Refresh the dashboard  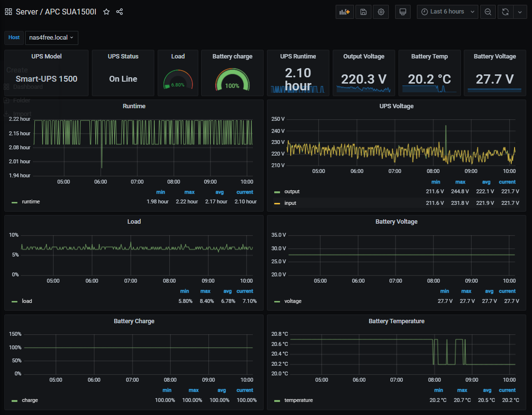click(505, 12)
